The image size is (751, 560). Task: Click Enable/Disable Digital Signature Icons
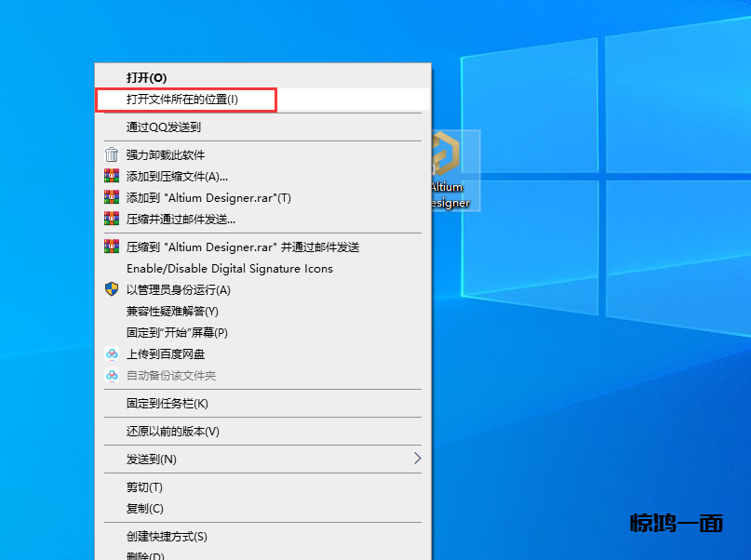(x=230, y=269)
